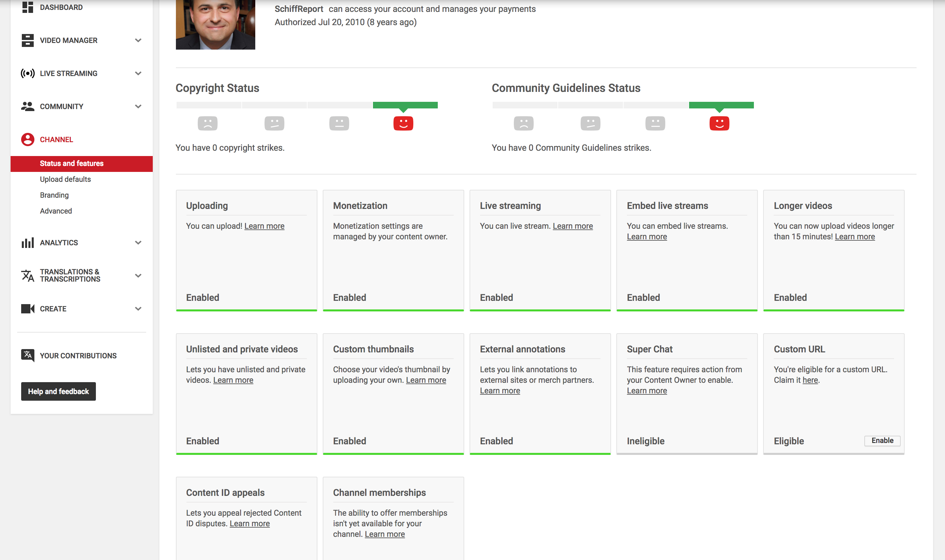Screen dimensions: 945x560
Task: Click the green Copyright Status progress bar
Action: 405,105
